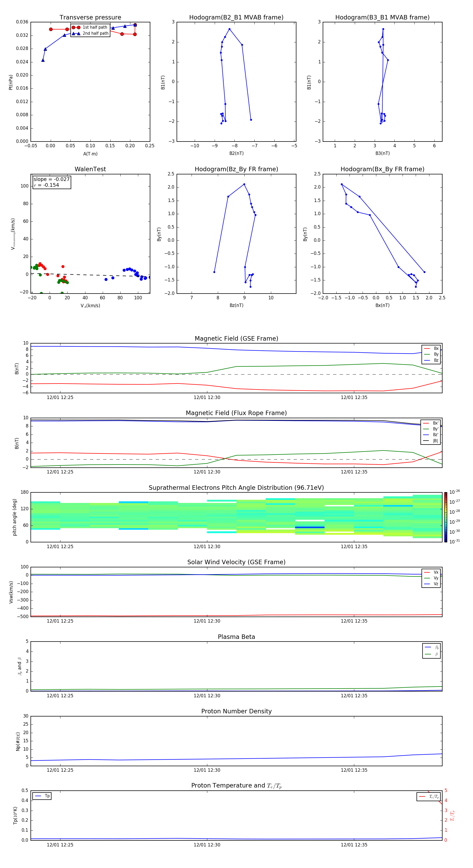Click the 'Vy' legend entry in velocity panel
The image size is (473, 868).
click(x=431, y=578)
